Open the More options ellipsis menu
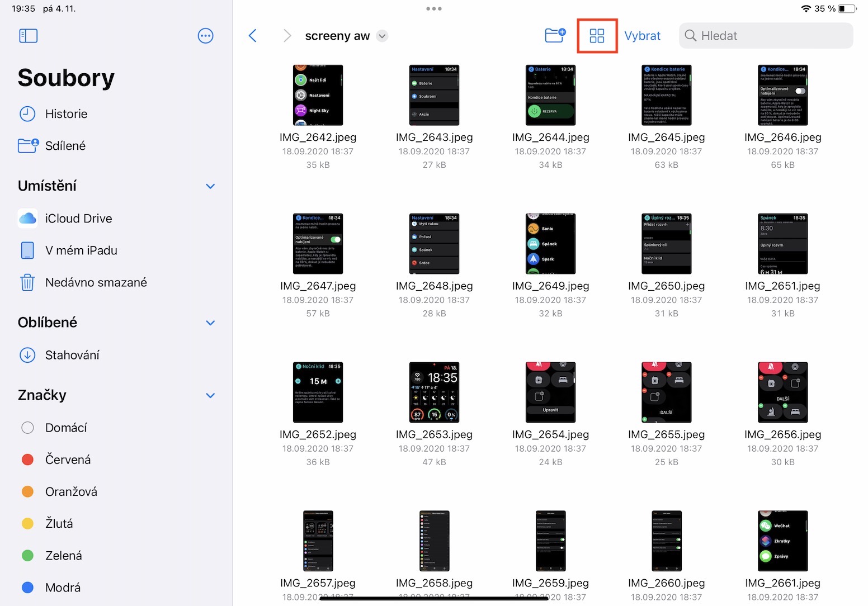The width and height of the screenshot is (868, 606). click(x=206, y=36)
